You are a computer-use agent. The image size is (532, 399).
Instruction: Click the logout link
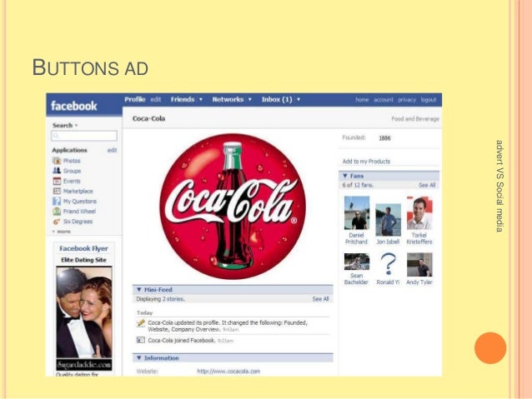pos(429,100)
